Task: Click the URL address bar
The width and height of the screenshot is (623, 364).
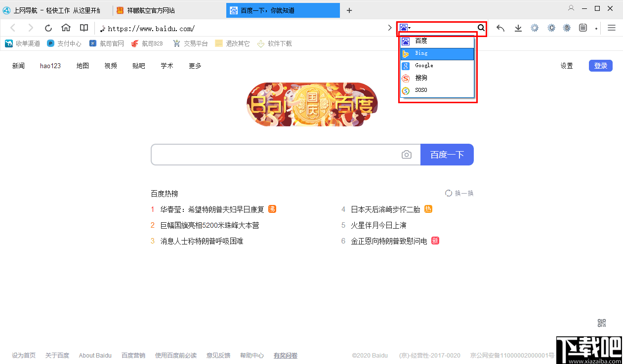Action: (242, 28)
